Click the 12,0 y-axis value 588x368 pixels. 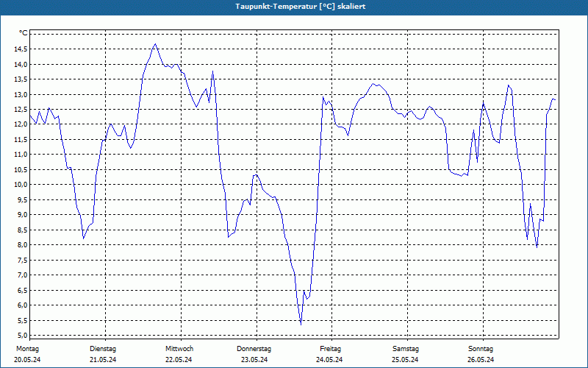[x=21, y=124]
